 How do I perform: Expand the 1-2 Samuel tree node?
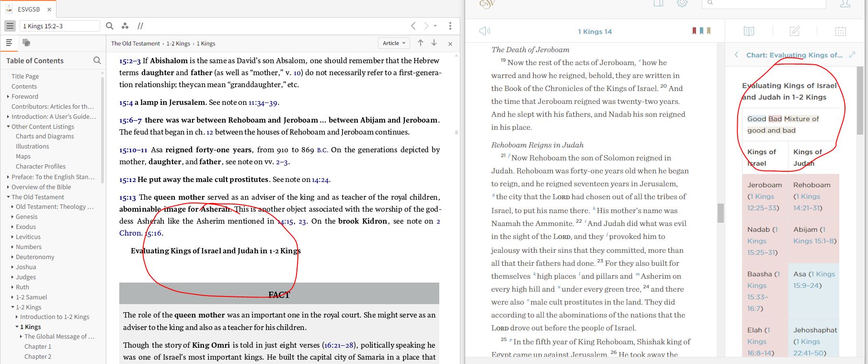[x=12, y=297]
